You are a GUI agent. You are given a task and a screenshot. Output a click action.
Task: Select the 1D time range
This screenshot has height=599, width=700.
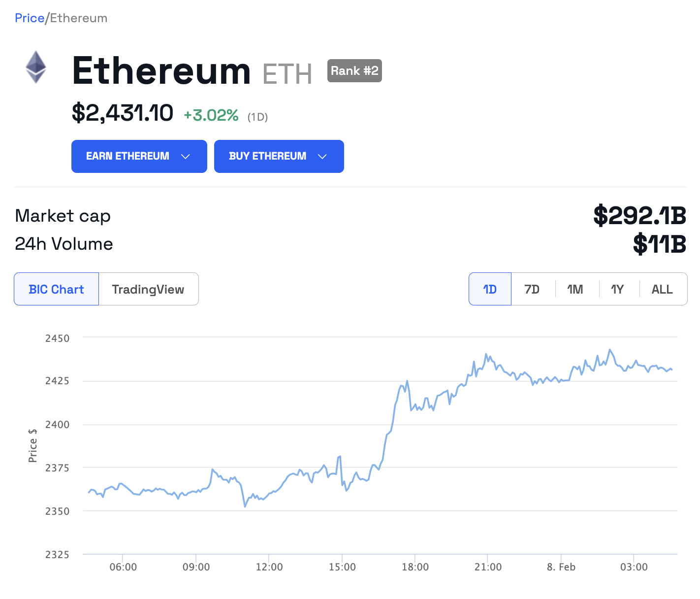pos(490,289)
